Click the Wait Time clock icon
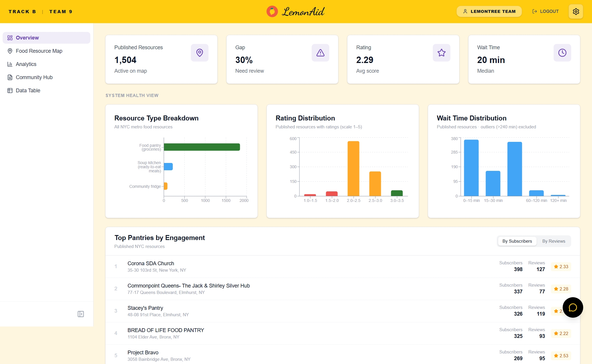This screenshot has width=592, height=364. [562, 53]
